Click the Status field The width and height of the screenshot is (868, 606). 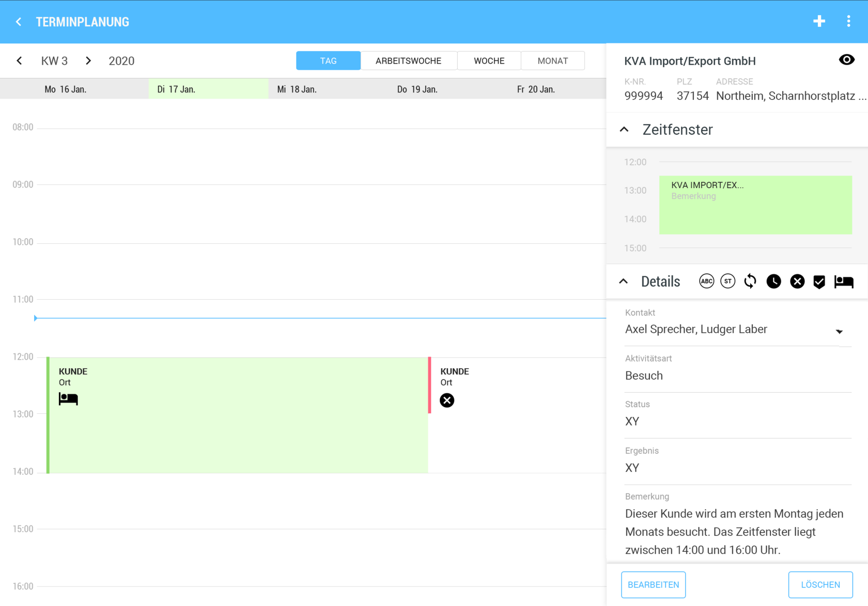click(738, 422)
